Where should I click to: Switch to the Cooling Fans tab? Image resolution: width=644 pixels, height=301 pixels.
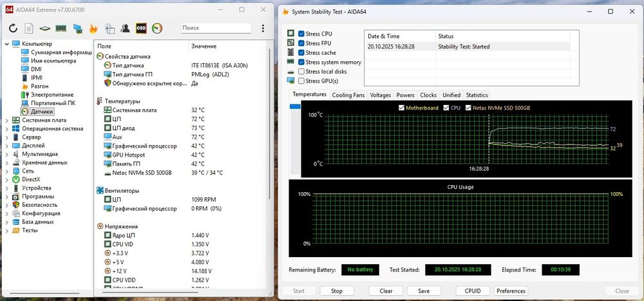pyautogui.click(x=348, y=95)
